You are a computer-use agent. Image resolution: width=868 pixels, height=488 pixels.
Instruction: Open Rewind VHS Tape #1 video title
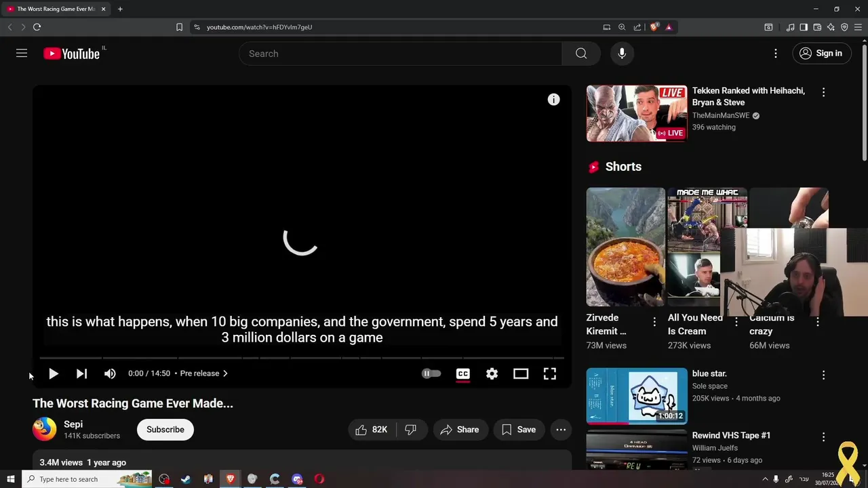[x=731, y=436]
